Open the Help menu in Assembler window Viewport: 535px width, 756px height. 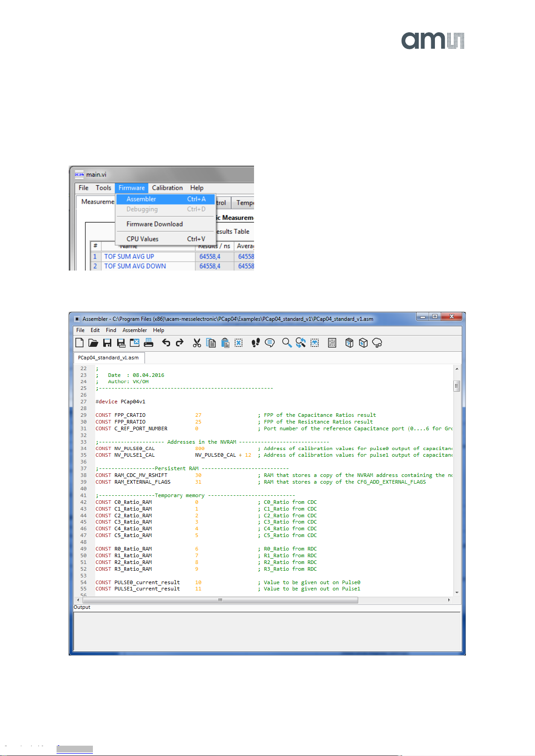pyautogui.click(x=158, y=330)
